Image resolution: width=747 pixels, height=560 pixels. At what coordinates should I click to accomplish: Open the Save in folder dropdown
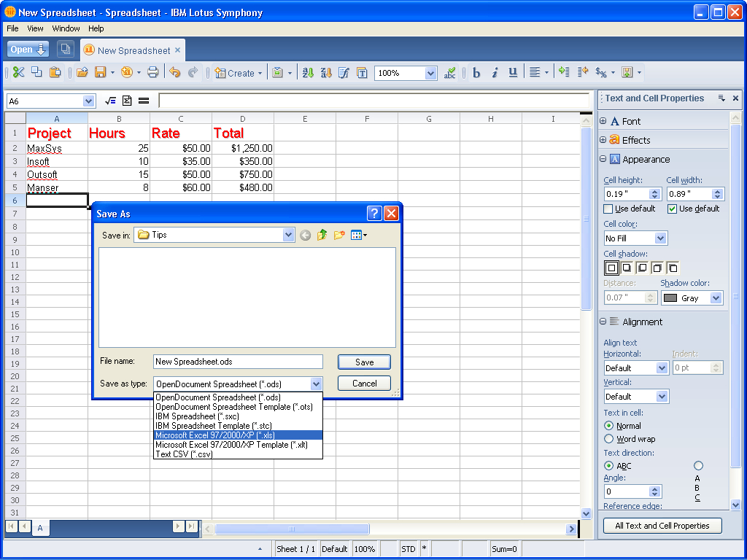288,235
